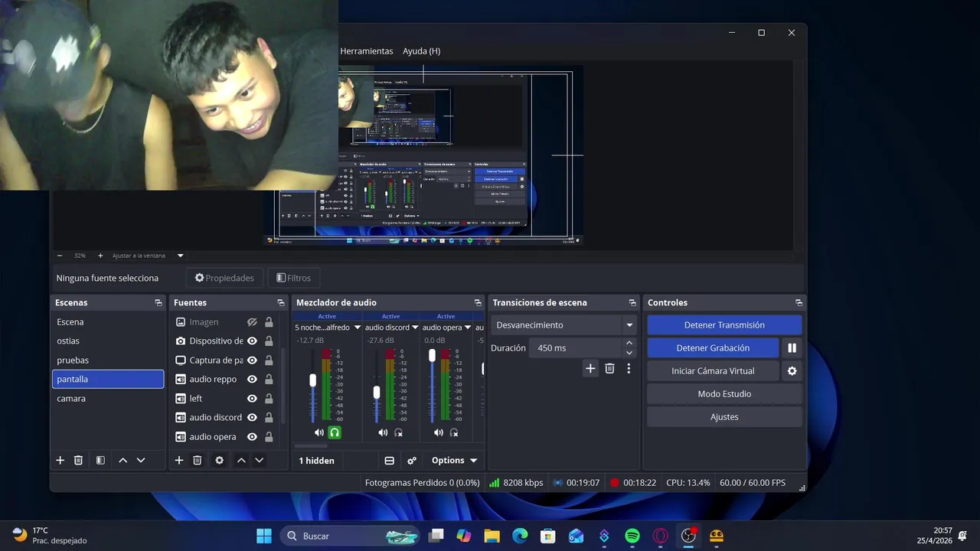Show the hidden Imagen source
Screen dimensions: 980x551
(252, 322)
